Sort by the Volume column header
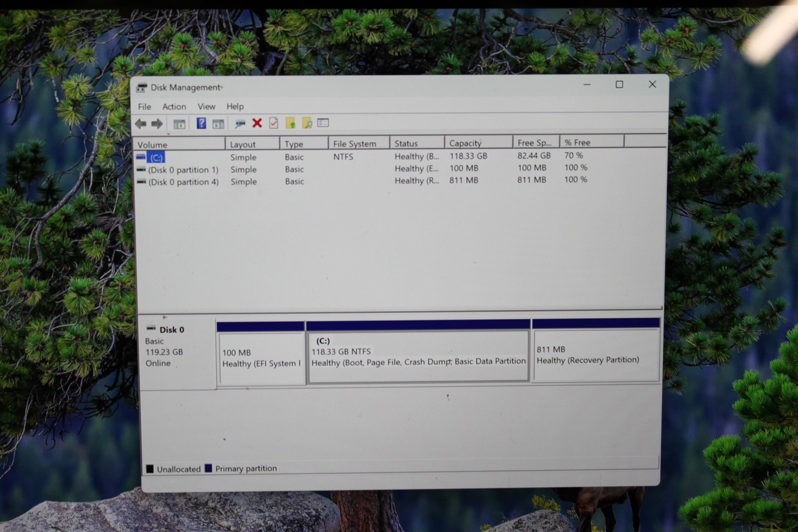 pos(180,144)
